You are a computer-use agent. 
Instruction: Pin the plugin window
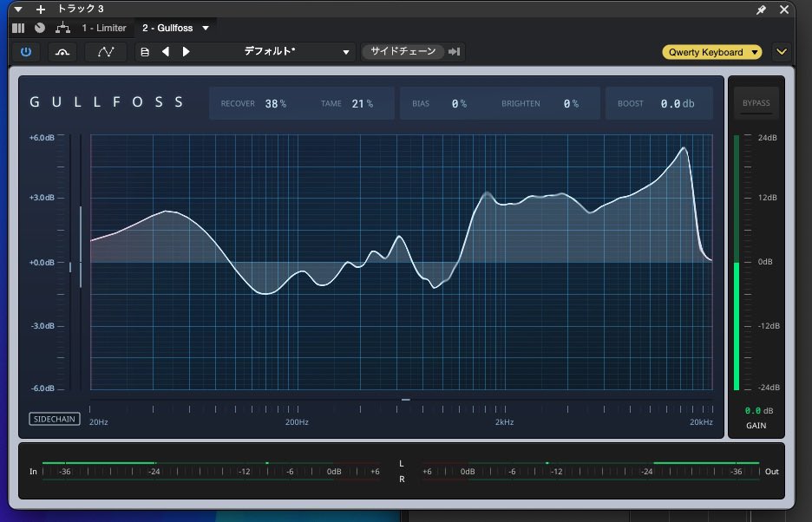762,10
